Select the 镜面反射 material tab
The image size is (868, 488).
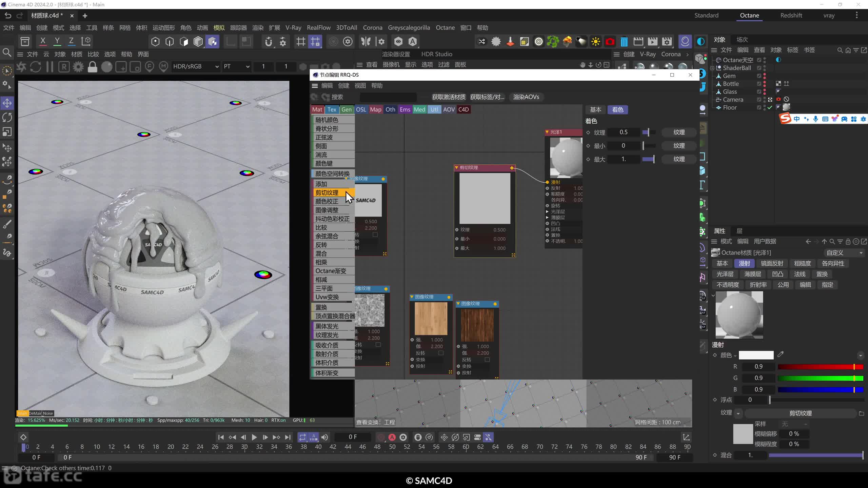point(772,263)
